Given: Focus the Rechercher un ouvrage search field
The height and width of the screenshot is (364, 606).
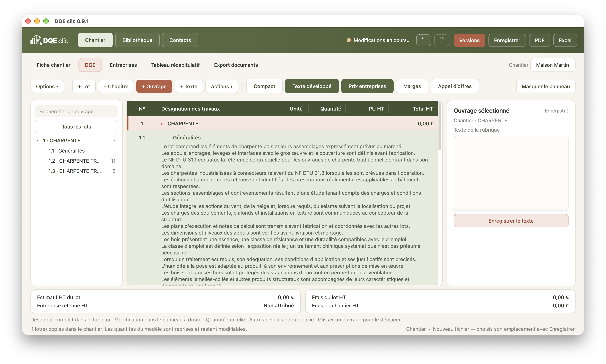Looking at the screenshot, I should click(x=77, y=111).
